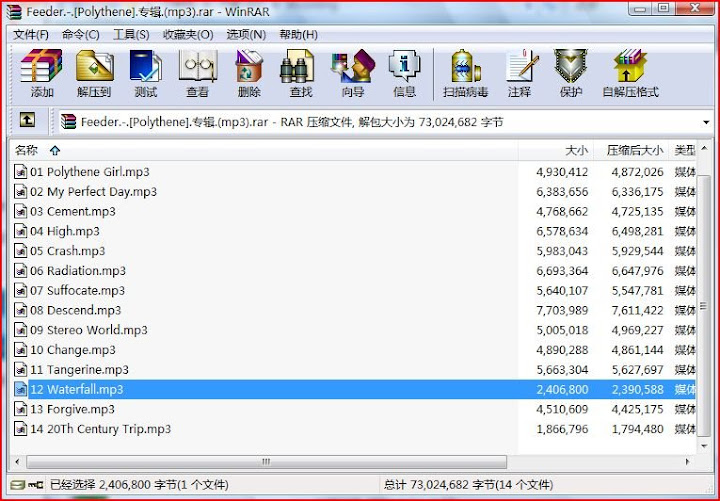
Task: Select 06 Radiation.mp3
Action: click(78, 270)
